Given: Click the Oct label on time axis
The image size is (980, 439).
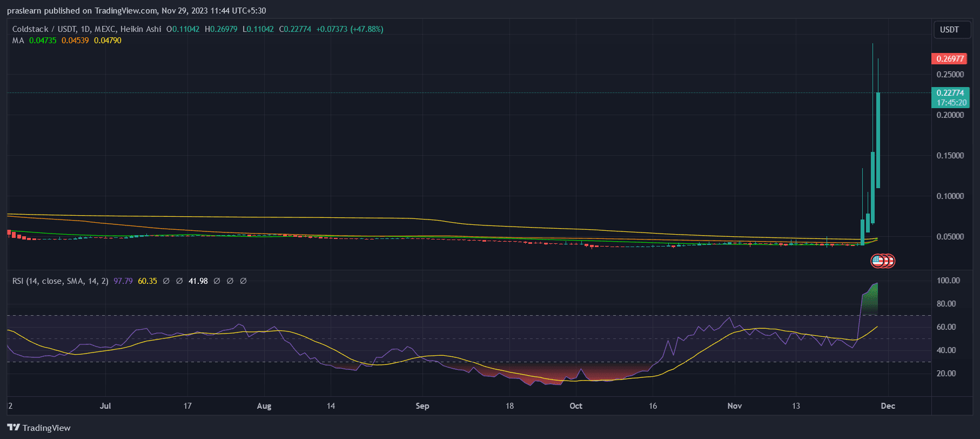Looking at the screenshot, I should click(x=576, y=406).
